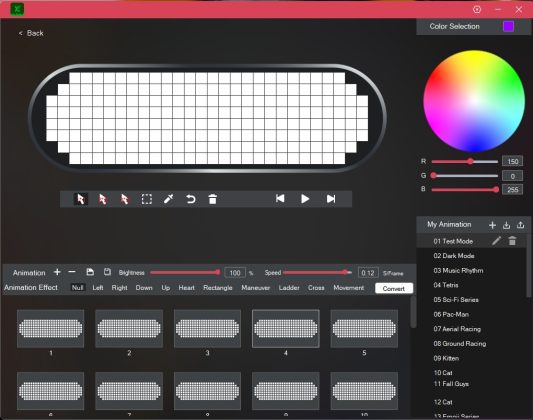
Task: Jump to previous frame
Action: (280, 198)
